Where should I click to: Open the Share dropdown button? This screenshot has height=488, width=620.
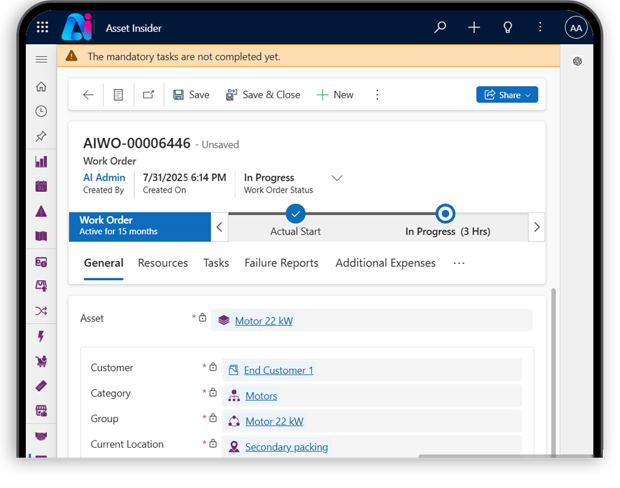(x=507, y=95)
